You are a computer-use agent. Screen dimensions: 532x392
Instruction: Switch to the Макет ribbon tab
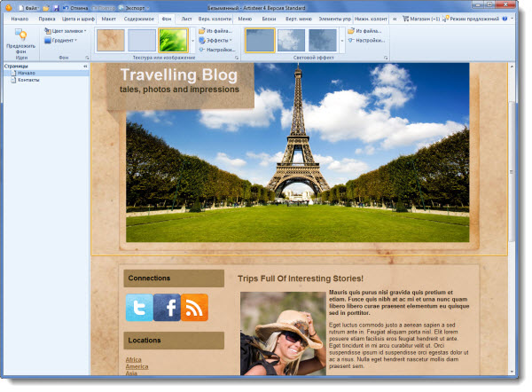tap(107, 18)
